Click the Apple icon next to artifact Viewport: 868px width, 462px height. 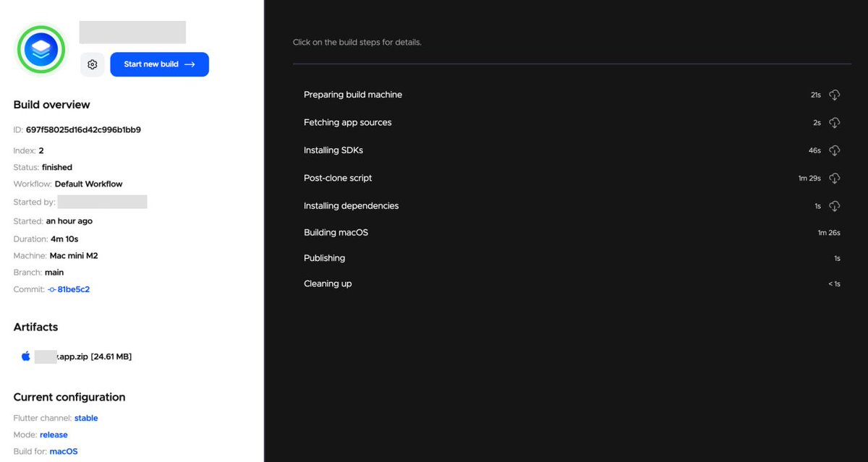pos(26,356)
